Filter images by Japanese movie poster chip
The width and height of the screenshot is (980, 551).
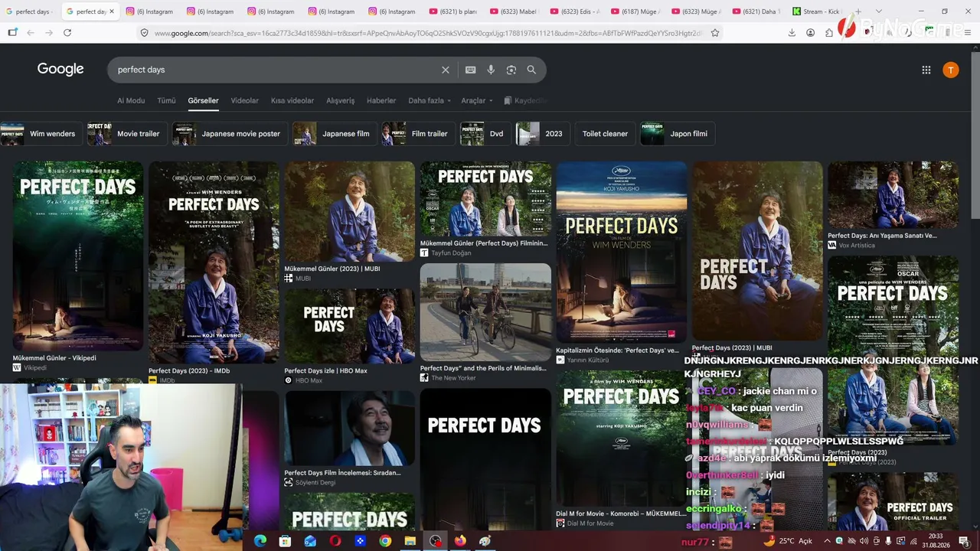coord(229,134)
